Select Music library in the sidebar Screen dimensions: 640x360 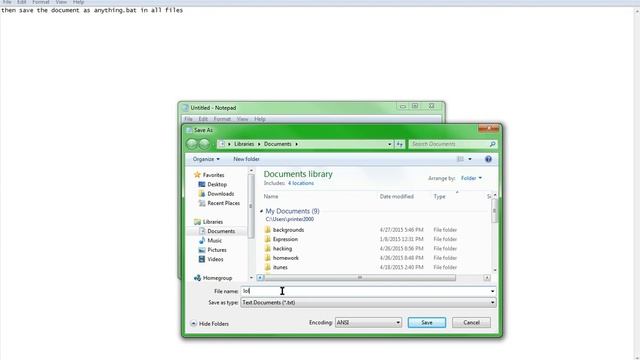(214, 240)
